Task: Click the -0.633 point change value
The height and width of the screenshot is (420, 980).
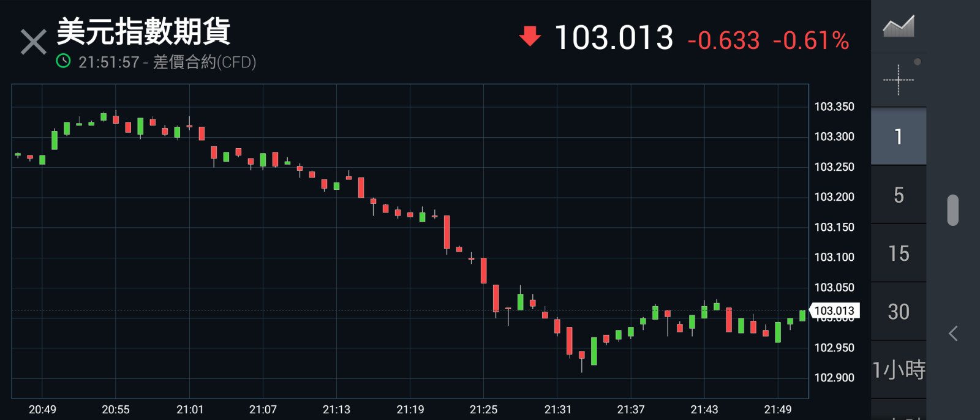Action: click(x=723, y=41)
